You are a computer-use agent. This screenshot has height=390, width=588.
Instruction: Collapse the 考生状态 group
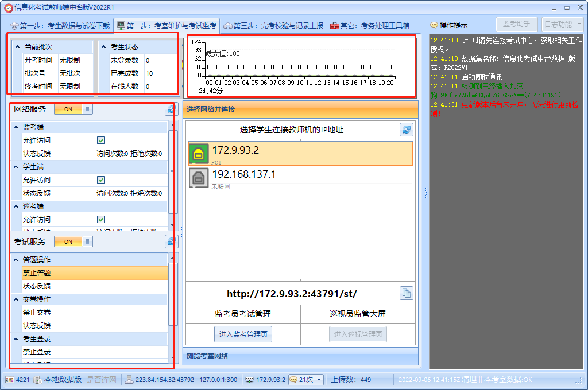click(x=103, y=47)
